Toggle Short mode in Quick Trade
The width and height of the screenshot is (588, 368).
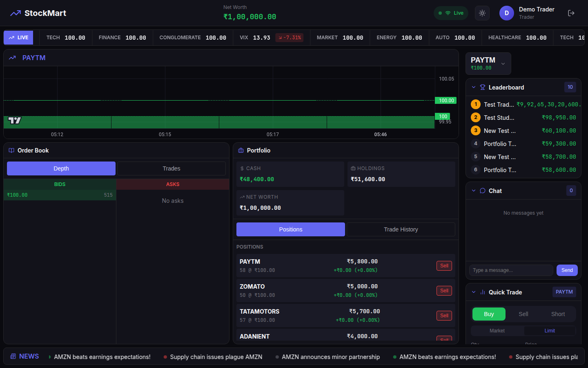pyautogui.click(x=558, y=314)
